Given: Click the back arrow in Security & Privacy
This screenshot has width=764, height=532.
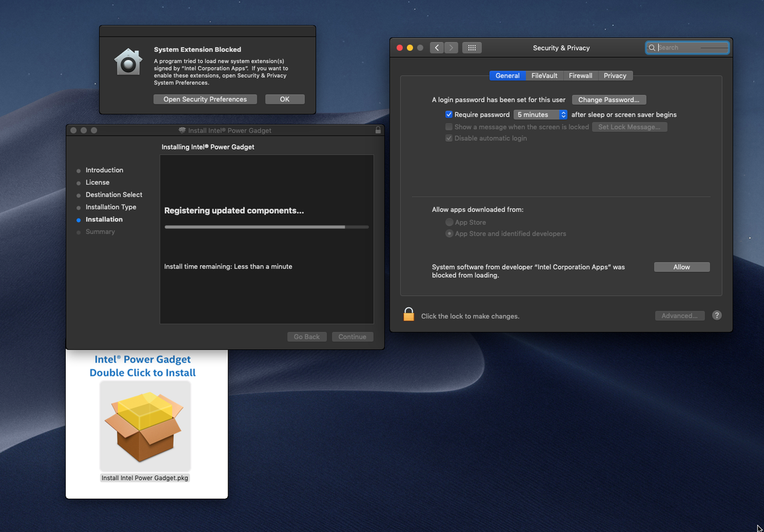Looking at the screenshot, I should (437, 48).
